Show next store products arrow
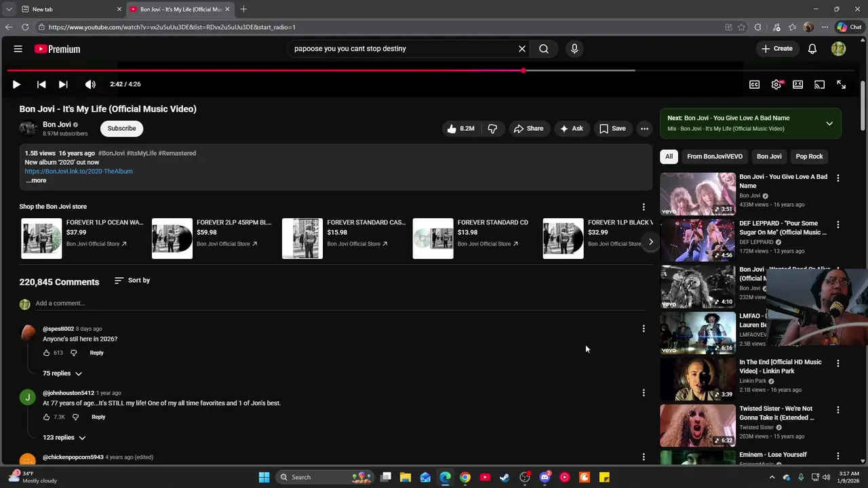The image size is (868, 488). coord(650,242)
